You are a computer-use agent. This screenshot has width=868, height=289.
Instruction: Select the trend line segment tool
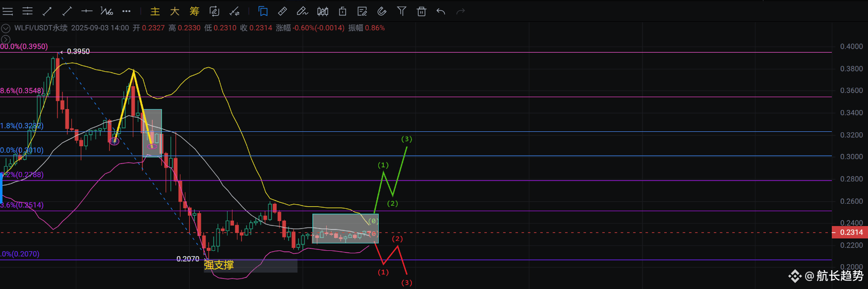click(x=47, y=11)
